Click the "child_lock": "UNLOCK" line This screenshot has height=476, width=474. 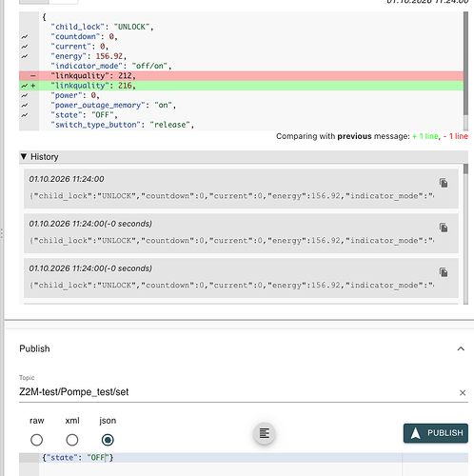click(x=102, y=27)
